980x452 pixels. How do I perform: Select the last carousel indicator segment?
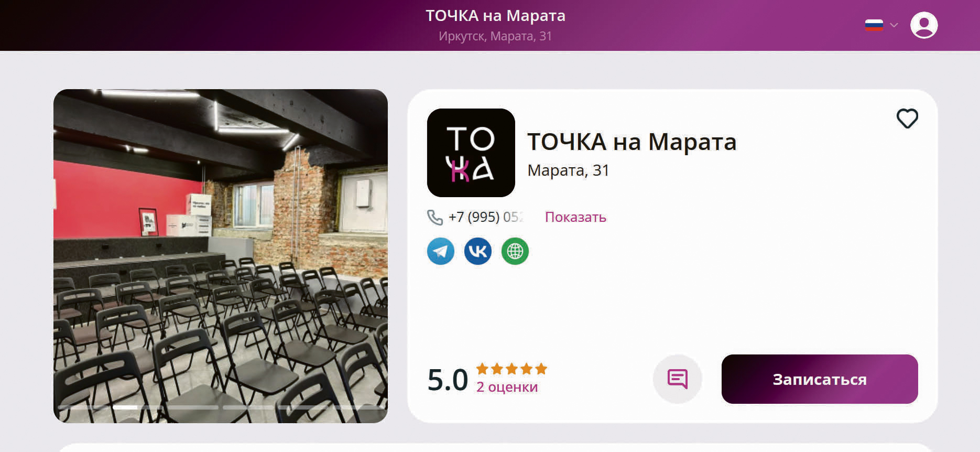pos(359,407)
